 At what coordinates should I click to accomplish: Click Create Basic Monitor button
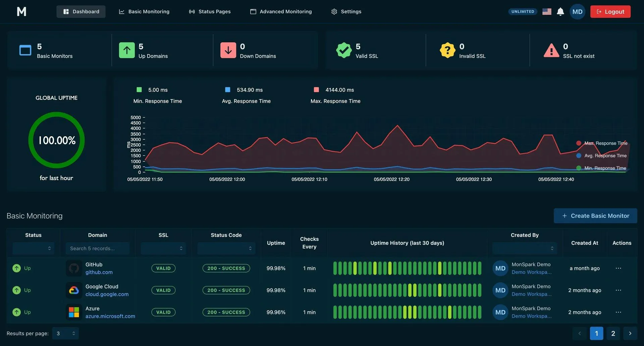(x=595, y=216)
